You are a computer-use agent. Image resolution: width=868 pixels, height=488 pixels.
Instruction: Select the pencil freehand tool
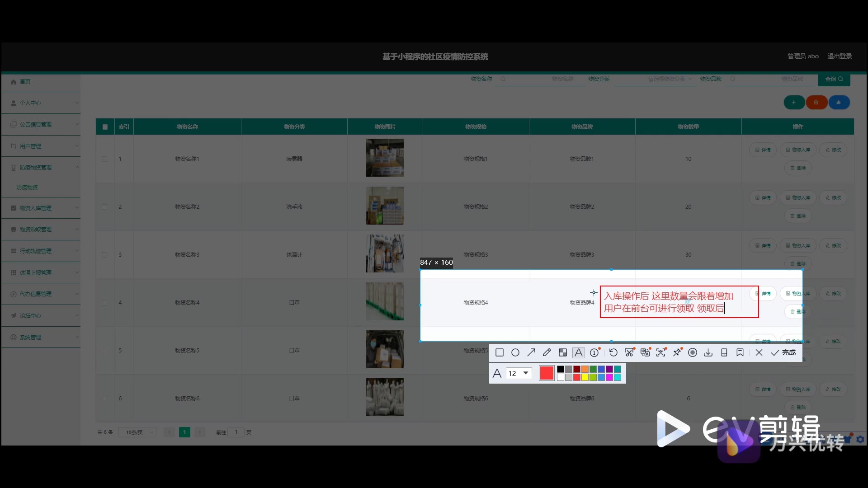(x=547, y=352)
